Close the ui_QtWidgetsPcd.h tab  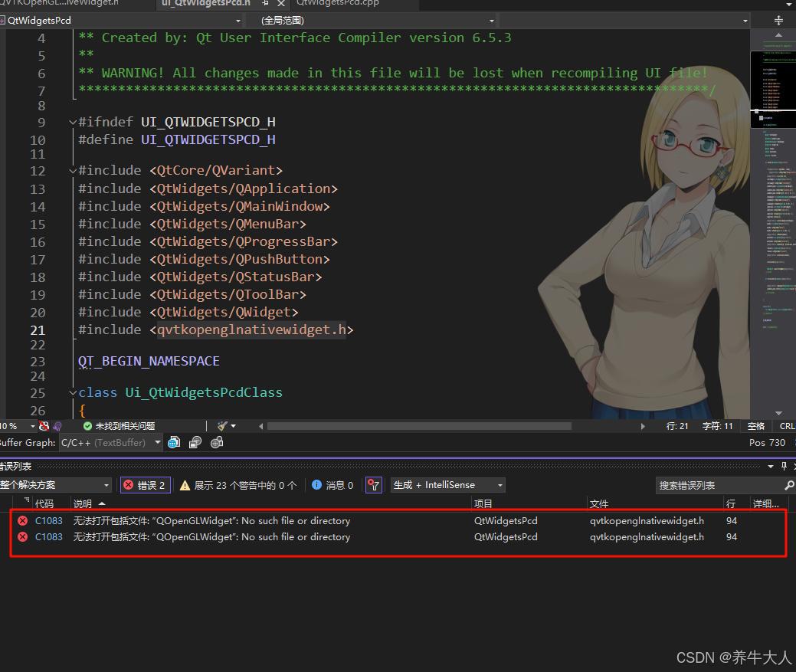coord(280,3)
